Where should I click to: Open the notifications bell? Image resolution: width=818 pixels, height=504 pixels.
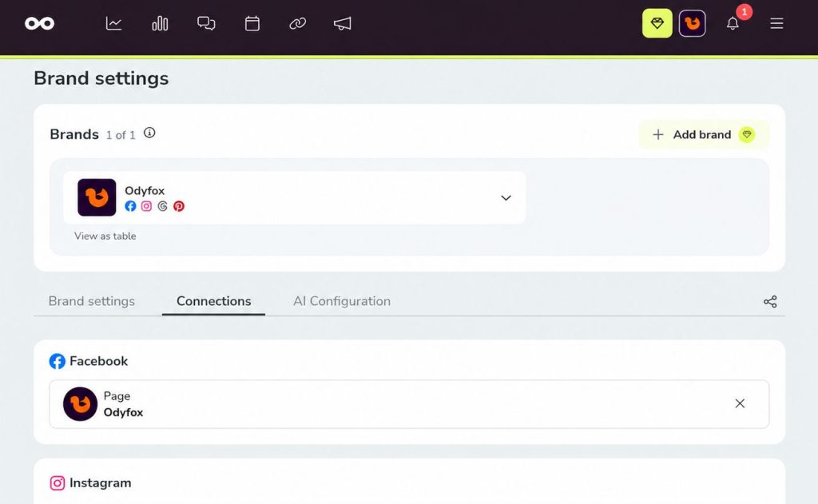tap(733, 23)
